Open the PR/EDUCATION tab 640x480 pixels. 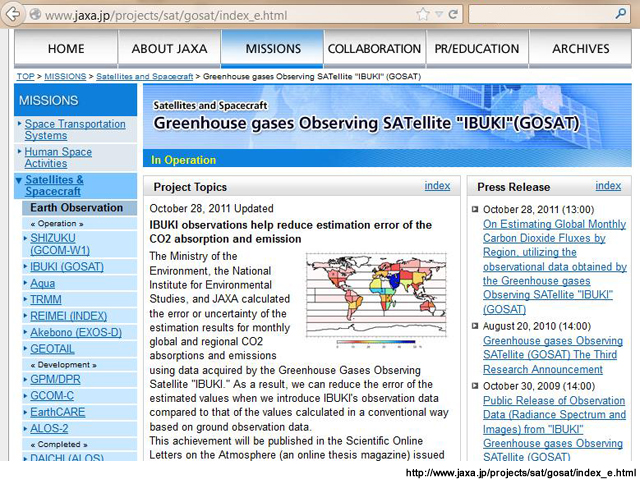pos(477,48)
